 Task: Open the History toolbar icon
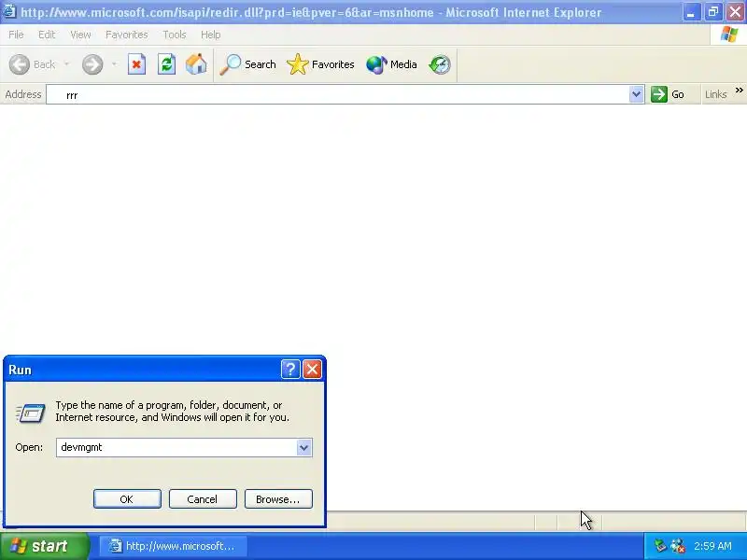click(x=439, y=64)
